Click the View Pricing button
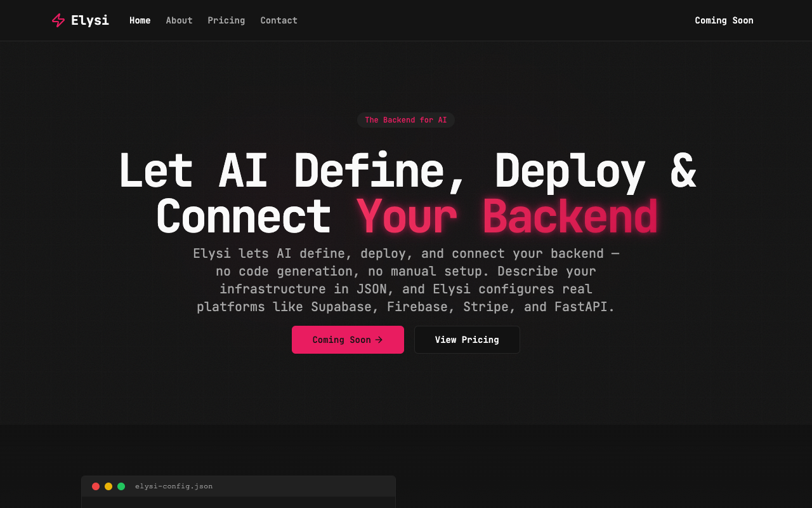This screenshot has height=508, width=812. pos(467,340)
